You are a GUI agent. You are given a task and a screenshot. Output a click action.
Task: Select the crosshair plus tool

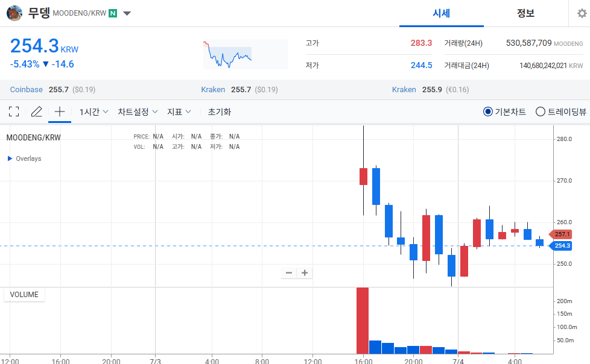60,111
